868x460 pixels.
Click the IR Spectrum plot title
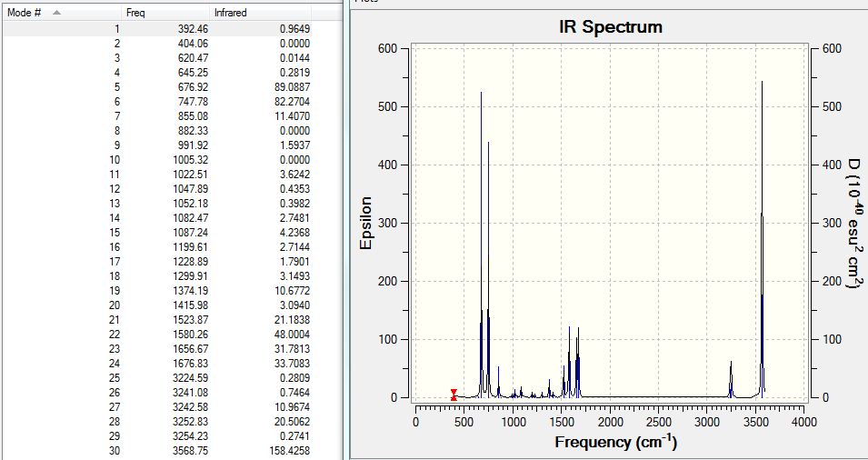coord(611,27)
